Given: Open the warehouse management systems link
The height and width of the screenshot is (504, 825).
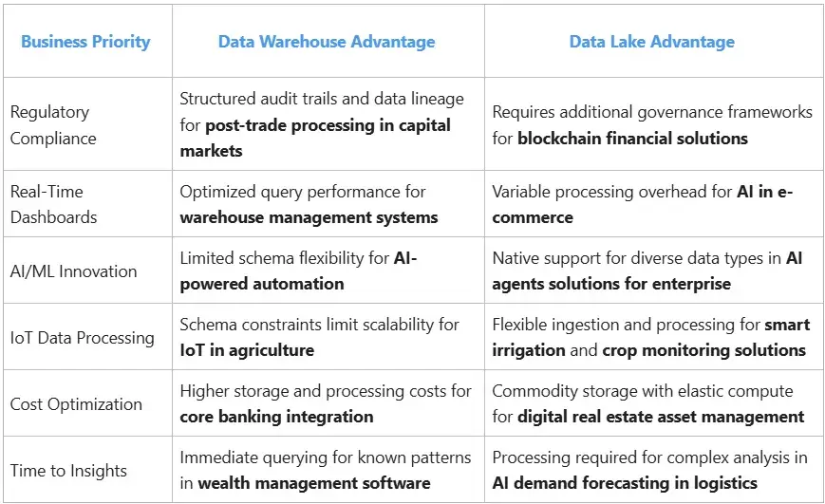Looking at the screenshot, I should [x=309, y=217].
